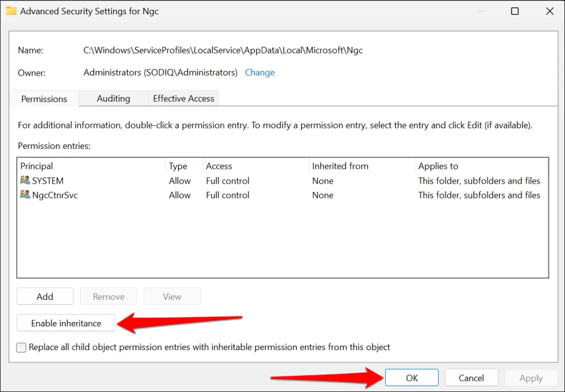Click the Add button
The image size is (565, 392).
(x=45, y=297)
